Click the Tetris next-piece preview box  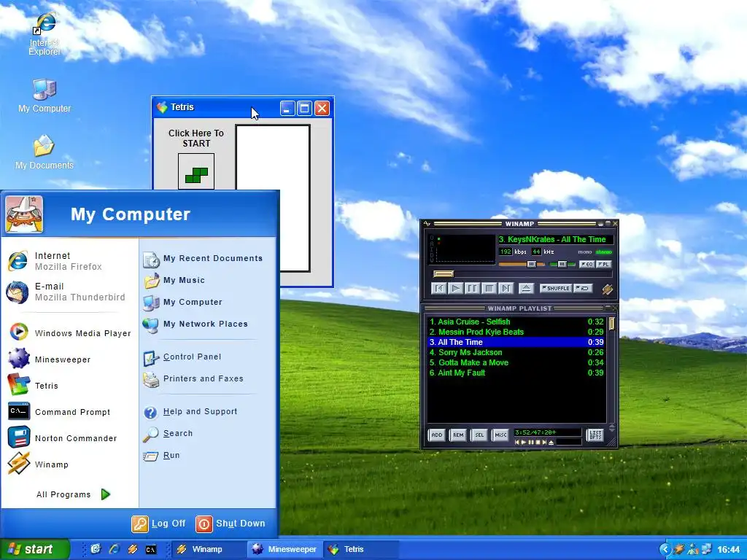196,171
